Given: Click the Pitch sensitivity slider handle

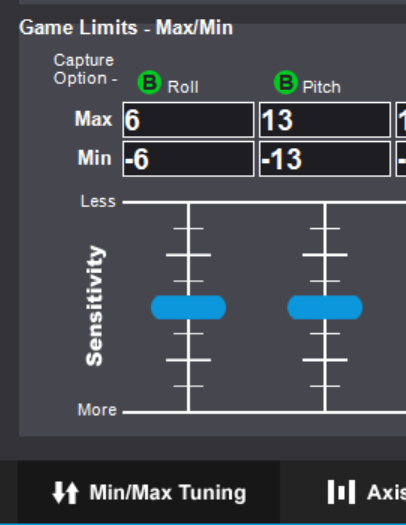Looking at the screenshot, I should coord(325,307).
